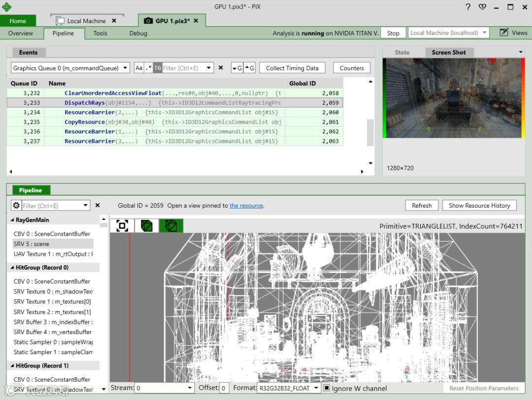
Task: Select the wireframe cube view icon
Action: [x=171, y=226]
